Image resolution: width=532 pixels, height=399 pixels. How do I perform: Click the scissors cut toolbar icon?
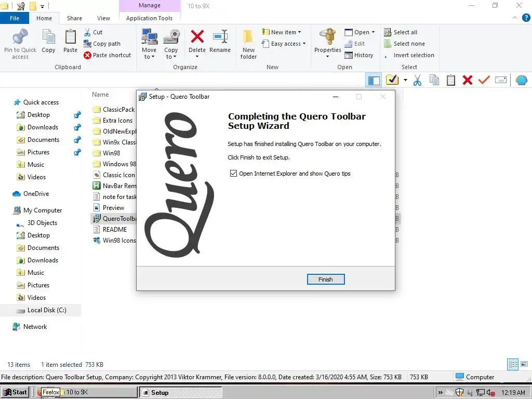pyautogui.click(x=417, y=81)
